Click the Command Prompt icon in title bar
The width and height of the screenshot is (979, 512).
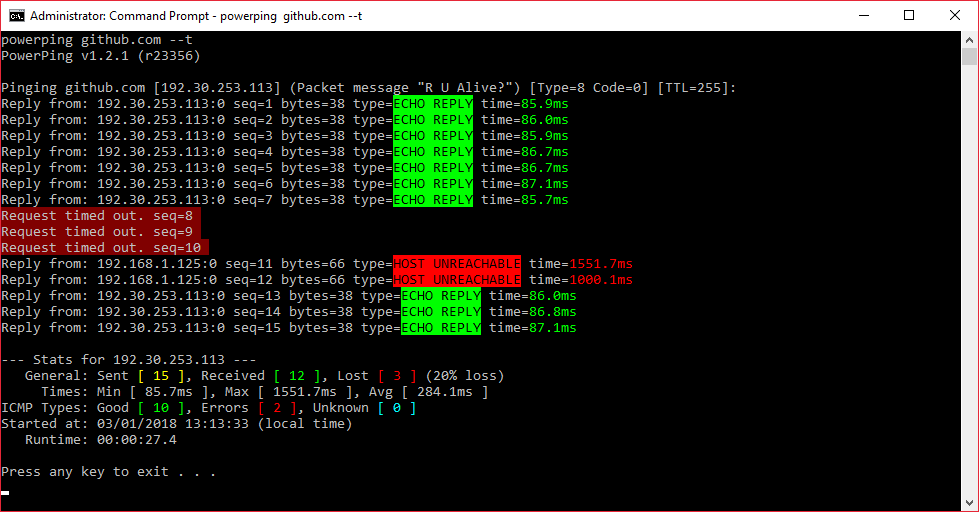pyautogui.click(x=16, y=16)
